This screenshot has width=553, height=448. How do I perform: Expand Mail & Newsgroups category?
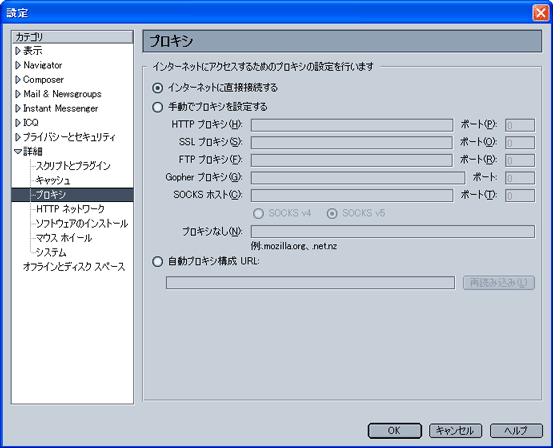pyautogui.click(x=18, y=94)
